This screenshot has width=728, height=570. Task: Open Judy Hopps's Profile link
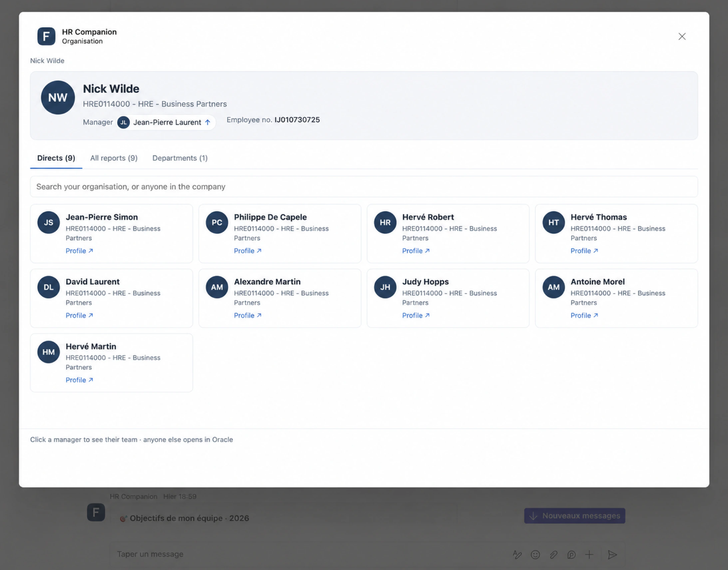[416, 315]
